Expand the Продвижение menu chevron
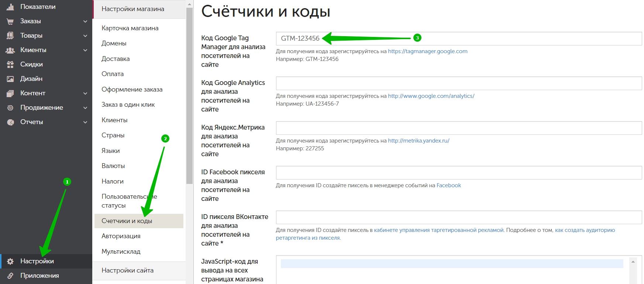Viewport: 644px width, 284px height. 85,108
